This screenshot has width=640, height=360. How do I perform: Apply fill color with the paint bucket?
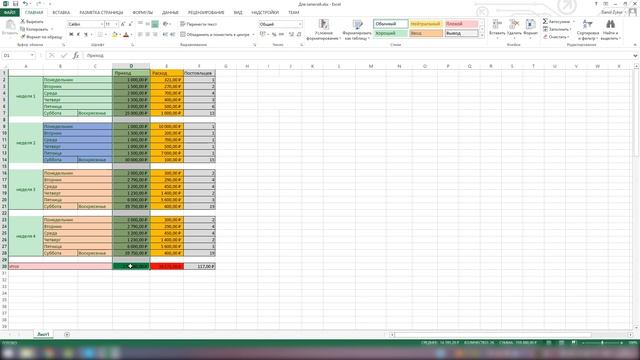115,35
